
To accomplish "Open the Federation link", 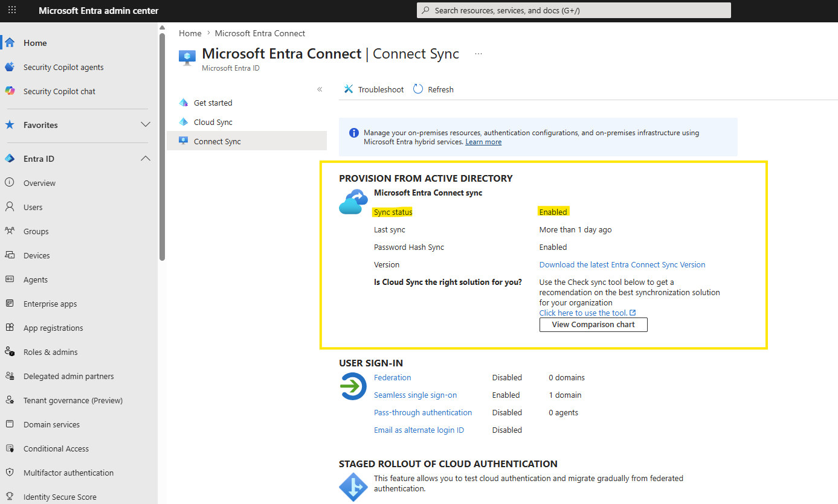I will pos(393,377).
